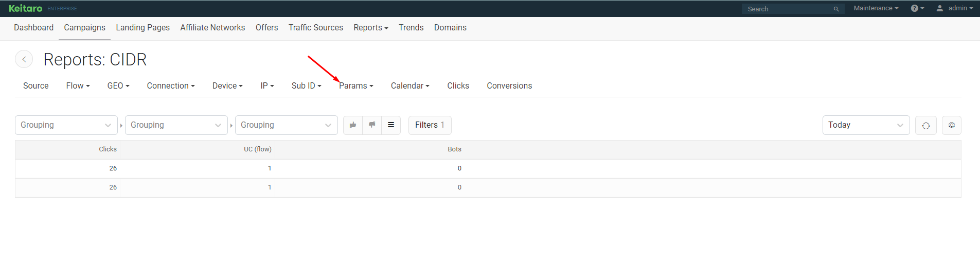980x276 pixels.
Task: Open the Filters 1 button
Action: [x=430, y=125]
